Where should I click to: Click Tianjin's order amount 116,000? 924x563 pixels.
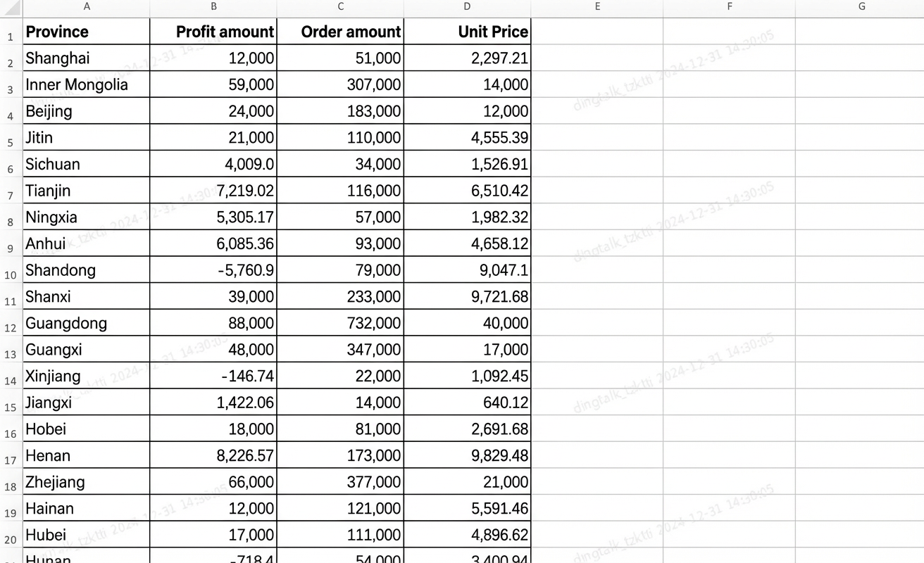[x=341, y=191]
